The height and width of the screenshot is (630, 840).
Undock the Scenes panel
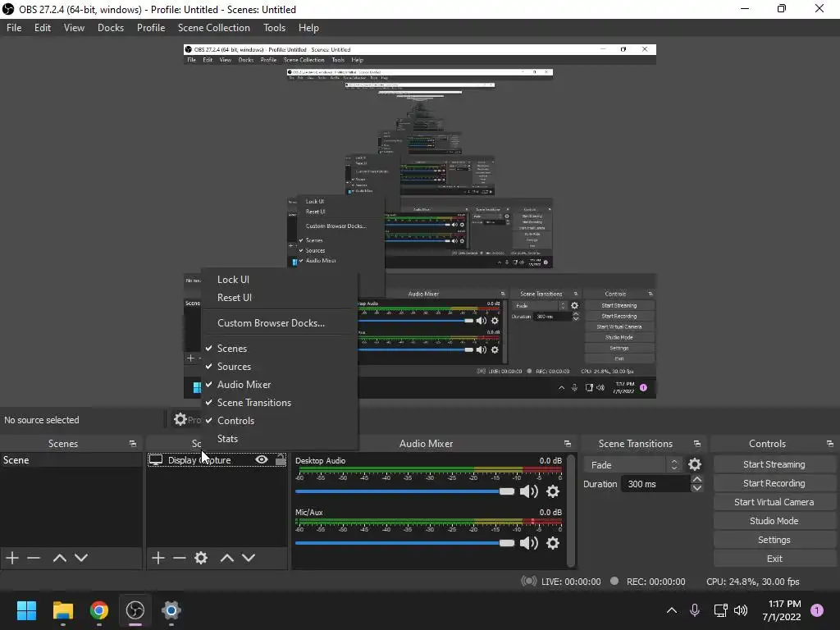pyautogui.click(x=133, y=444)
